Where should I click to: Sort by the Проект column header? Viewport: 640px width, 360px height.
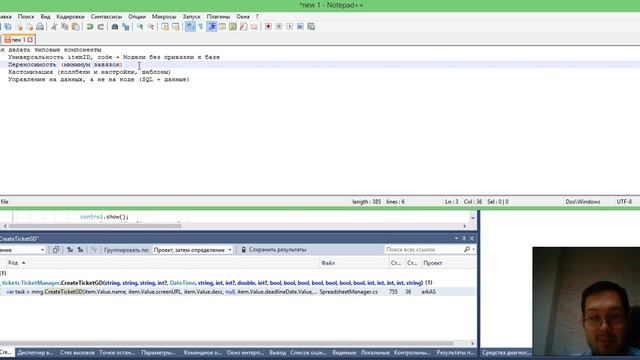point(448,263)
